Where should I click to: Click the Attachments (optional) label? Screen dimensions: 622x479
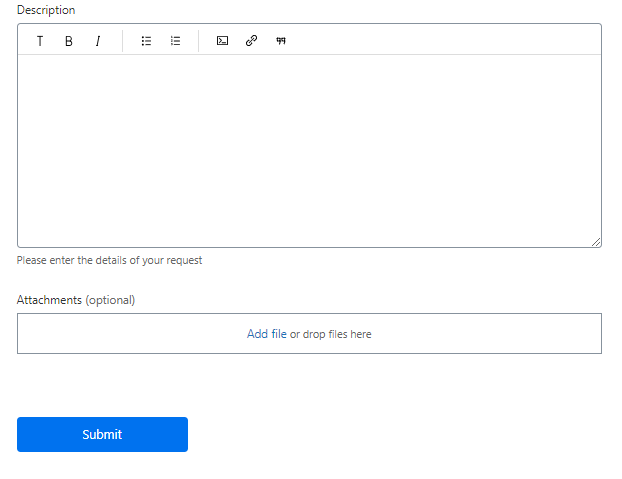click(76, 300)
